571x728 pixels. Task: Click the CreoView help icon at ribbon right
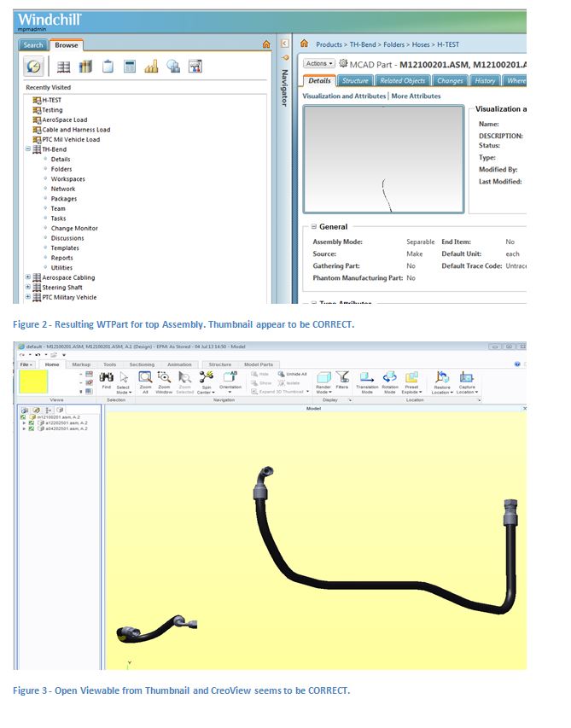coord(517,364)
